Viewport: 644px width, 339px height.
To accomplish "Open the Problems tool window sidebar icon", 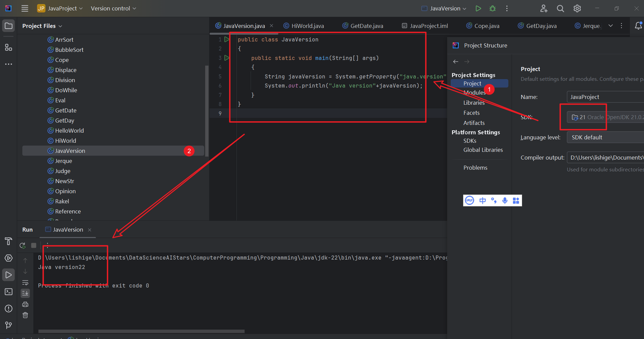I will pyautogui.click(x=8, y=309).
